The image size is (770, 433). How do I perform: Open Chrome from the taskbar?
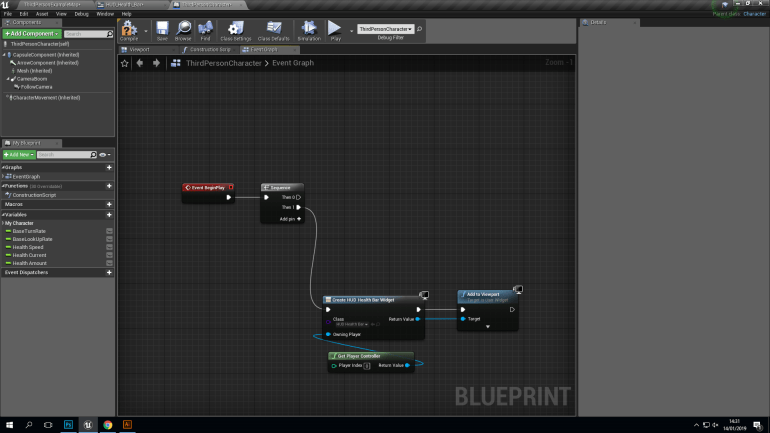[x=108, y=425]
